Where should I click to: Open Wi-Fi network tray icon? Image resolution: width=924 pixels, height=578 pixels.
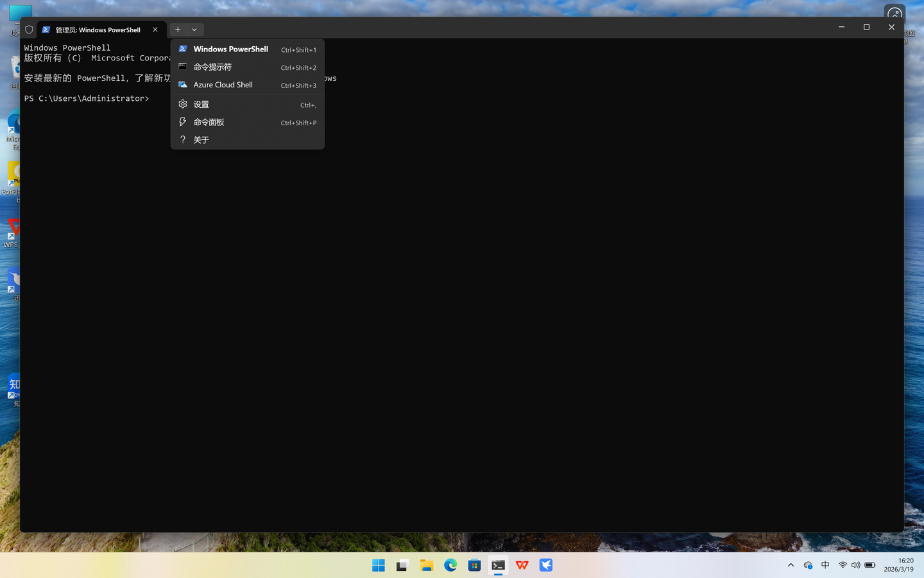pos(843,565)
